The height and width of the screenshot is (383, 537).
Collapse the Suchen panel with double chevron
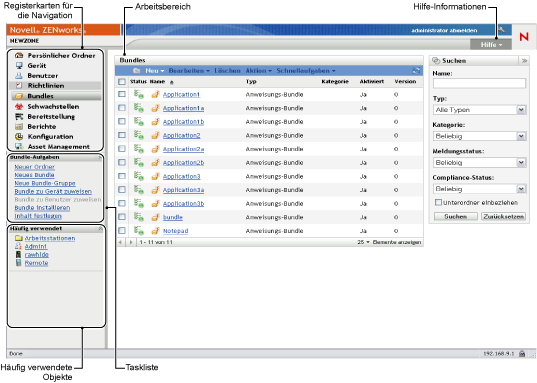pyautogui.click(x=524, y=61)
